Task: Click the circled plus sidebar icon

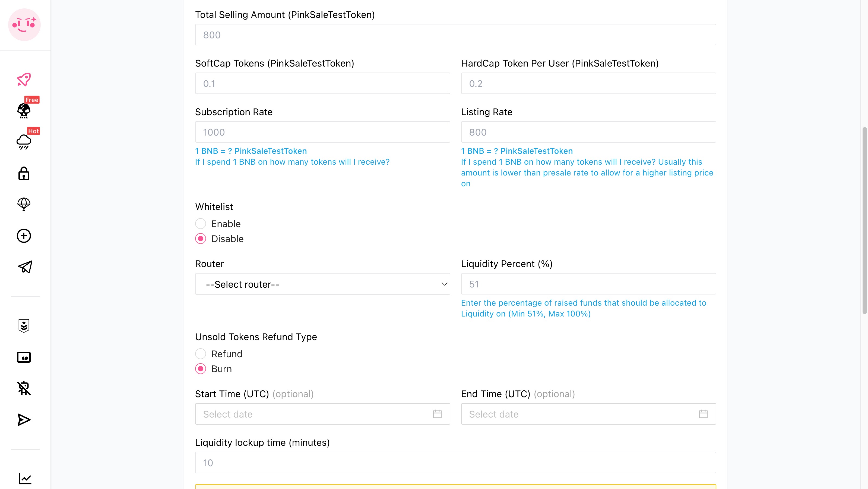Action: [x=24, y=236]
